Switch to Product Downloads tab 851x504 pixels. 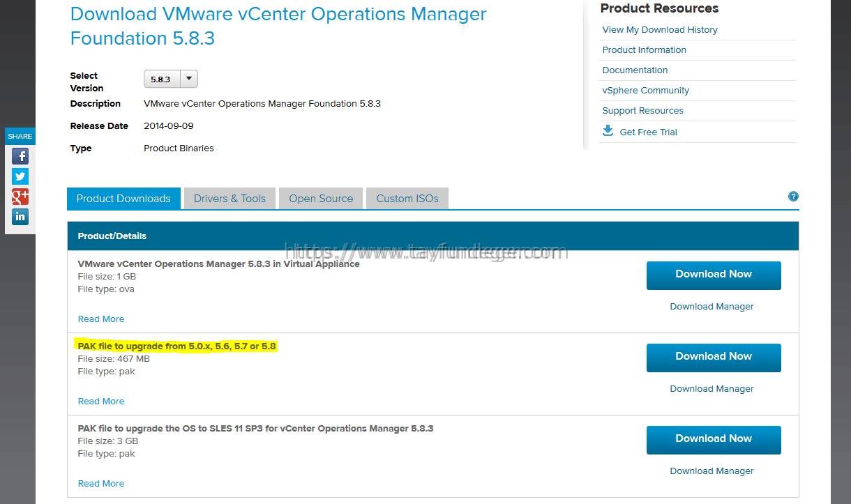(123, 199)
